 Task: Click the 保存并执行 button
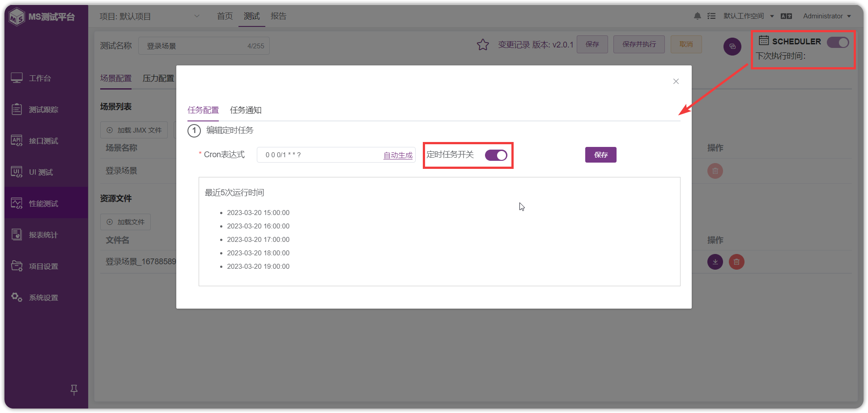point(639,44)
